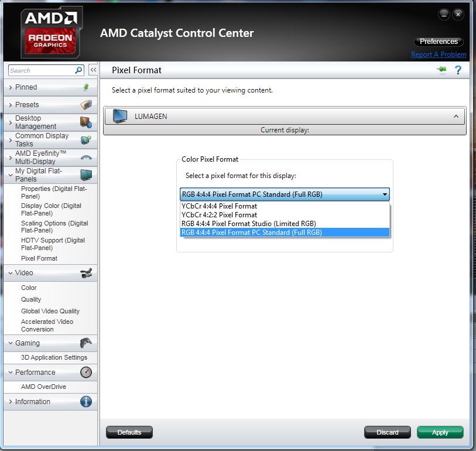
Task: Click into the Search field
Action: pyautogui.click(x=42, y=70)
